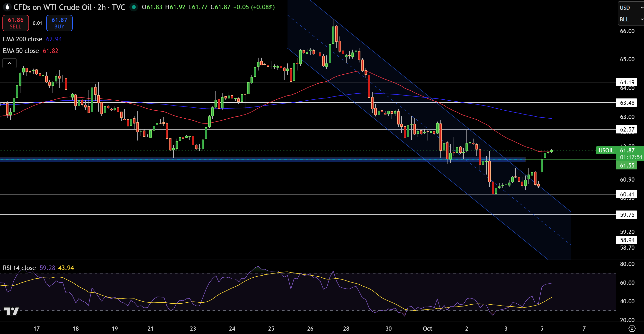
Task: Click the TradingView logo watermark
Action: [x=12, y=311]
